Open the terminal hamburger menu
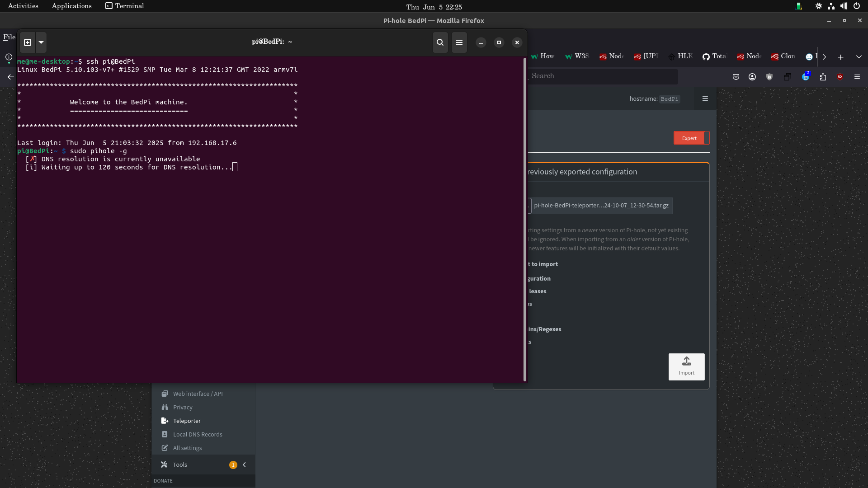 (459, 42)
